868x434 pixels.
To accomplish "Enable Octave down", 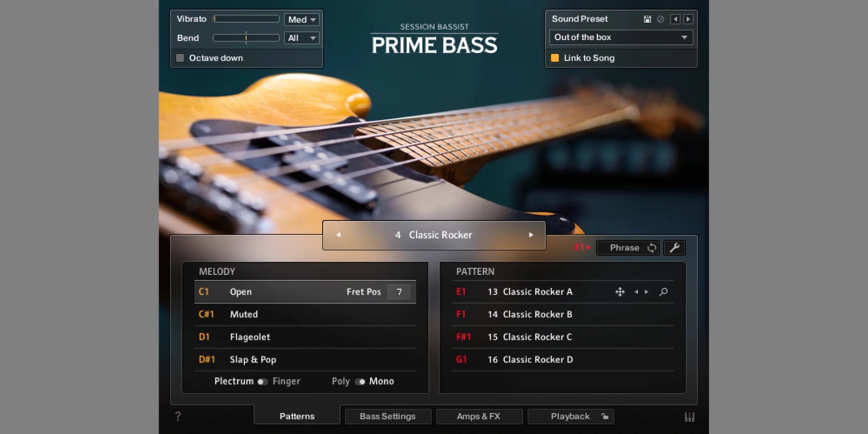I will pyautogui.click(x=180, y=57).
